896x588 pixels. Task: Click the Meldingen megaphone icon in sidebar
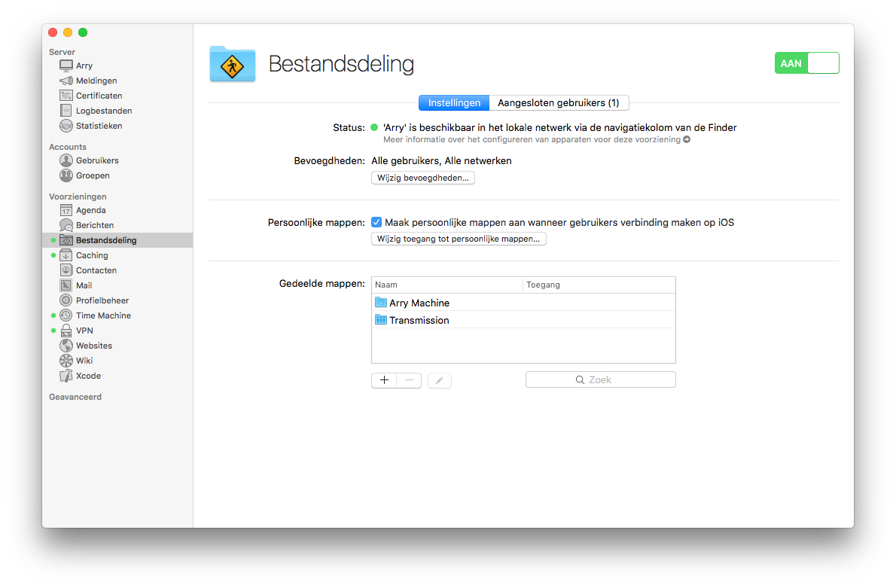point(66,81)
